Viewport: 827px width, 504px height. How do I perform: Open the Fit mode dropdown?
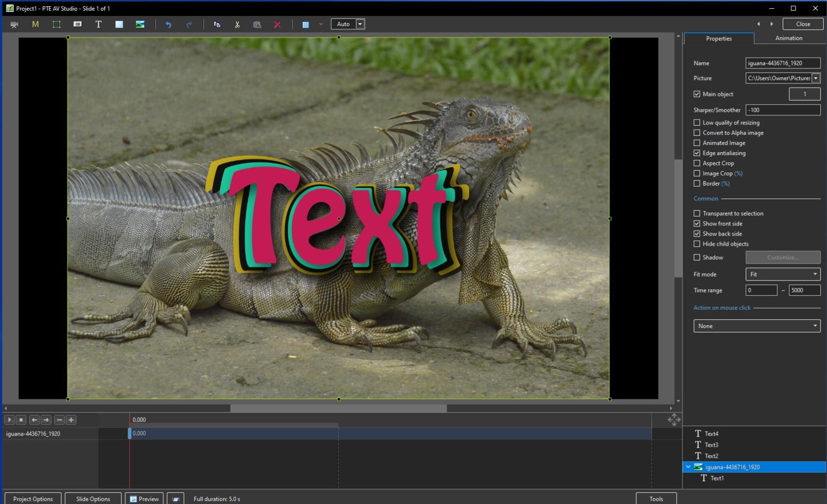tap(783, 274)
